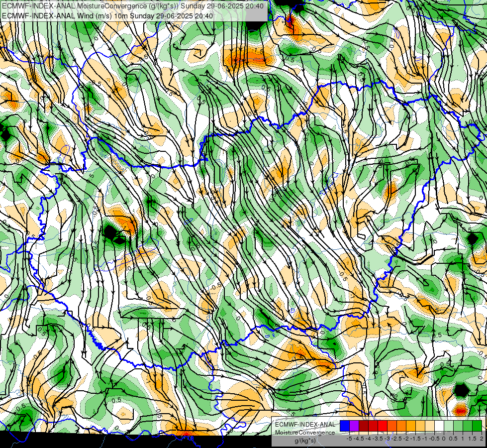Click the darkest green legend swatch

tap(477, 426)
